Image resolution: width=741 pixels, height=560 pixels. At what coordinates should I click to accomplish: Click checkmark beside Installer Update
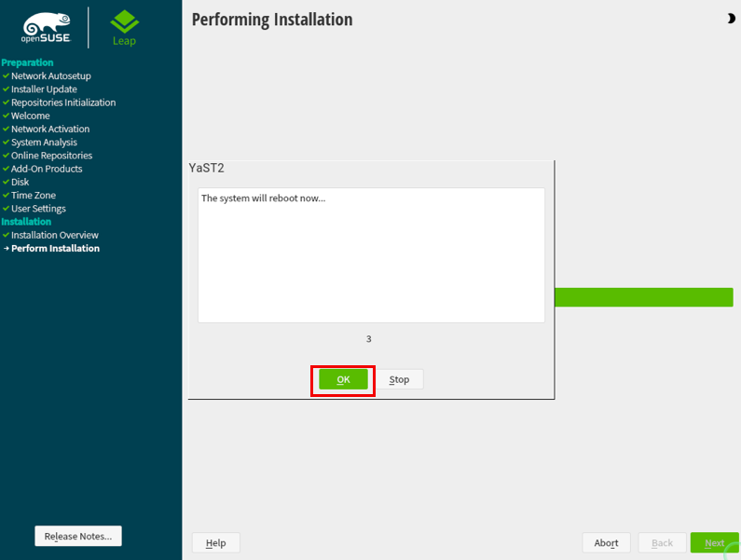click(6, 89)
